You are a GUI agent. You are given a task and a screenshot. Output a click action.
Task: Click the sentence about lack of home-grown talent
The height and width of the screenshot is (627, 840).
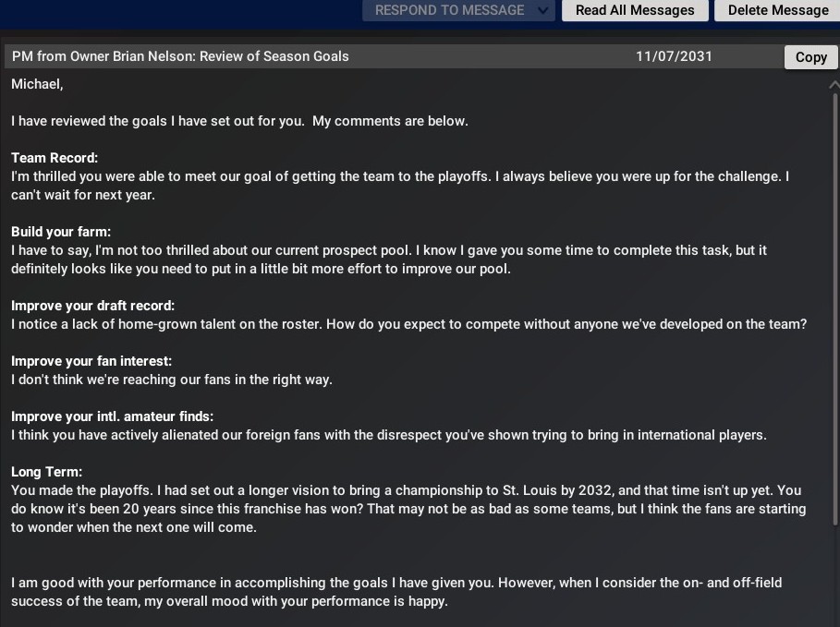click(x=408, y=324)
